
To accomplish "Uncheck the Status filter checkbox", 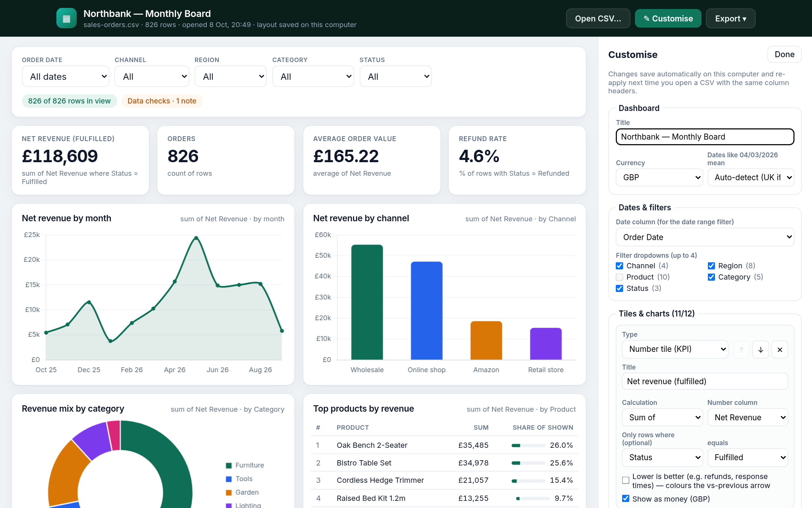I will [620, 289].
